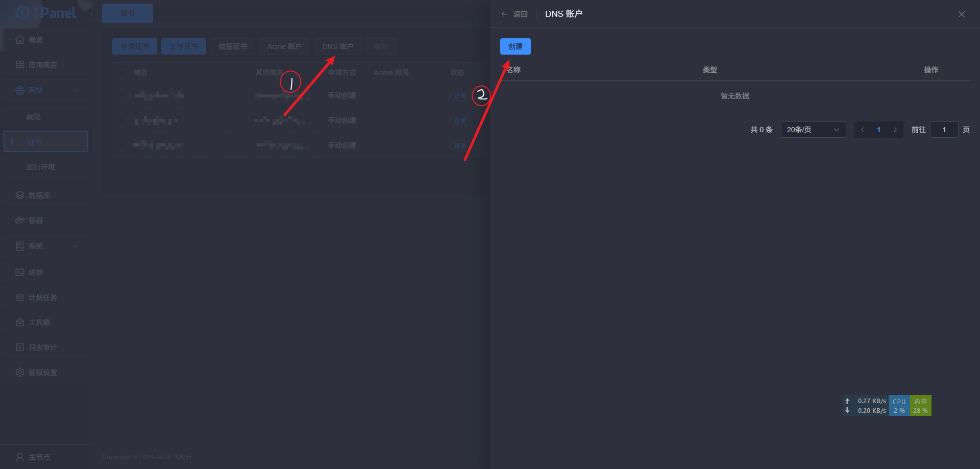Select page 1 in pagination
The width and height of the screenshot is (980, 469).
[878, 130]
